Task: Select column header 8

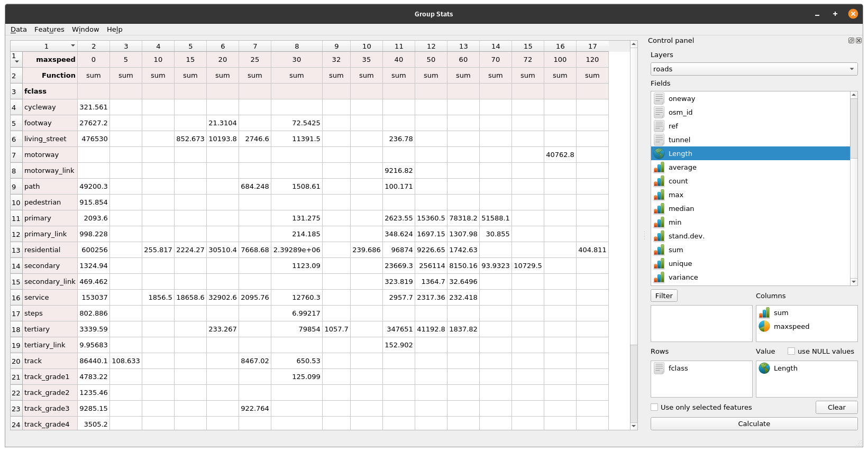Action: click(x=297, y=46)
